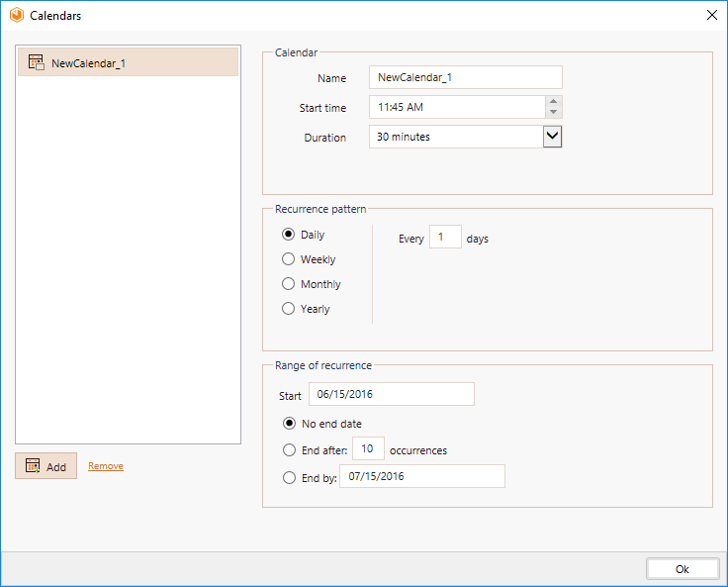The width and height of the screenshot is (728, 587).
Task: Click the calendar Name input field
Action: (466, 77)
